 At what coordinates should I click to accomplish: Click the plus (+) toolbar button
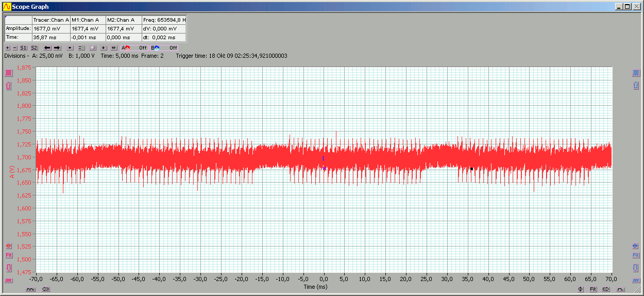click(x=8, y=47)
